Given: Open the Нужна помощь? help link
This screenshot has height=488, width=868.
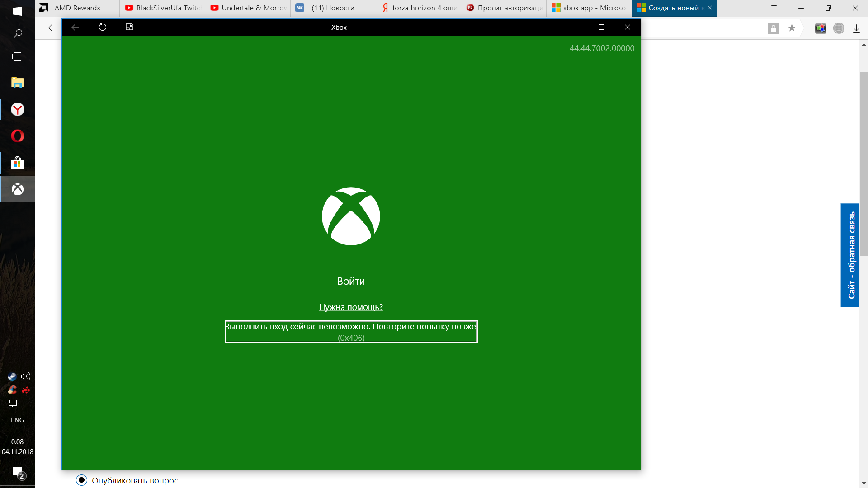Looking at the screenshot, I should (351, 307).
